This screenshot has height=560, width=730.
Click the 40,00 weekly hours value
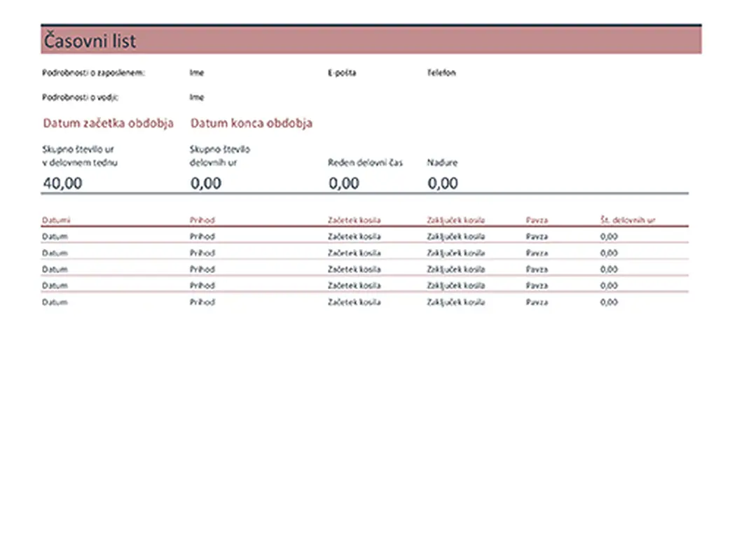tap(62, 183)
